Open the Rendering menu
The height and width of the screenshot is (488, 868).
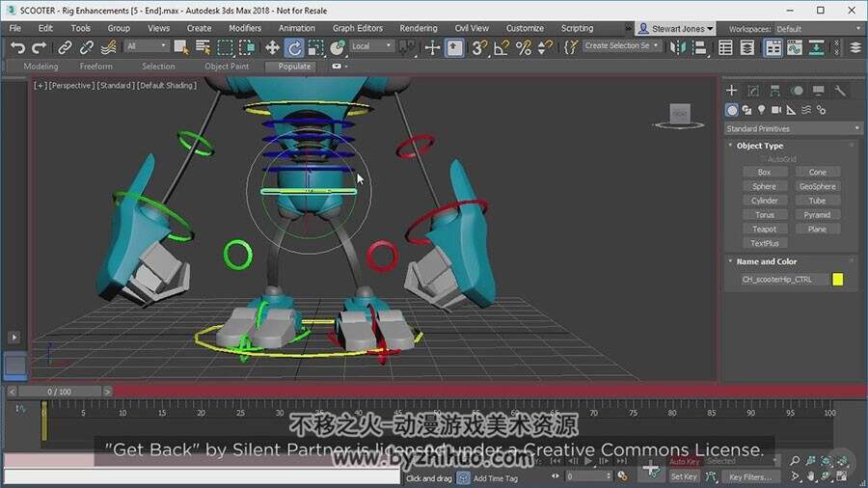[x=419, y=28]
